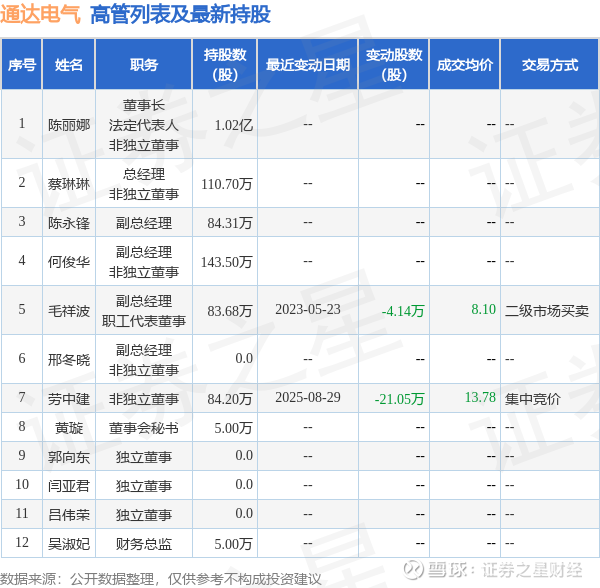Image resolution: width=600 pixels, height=588 pixels.
Task: Click the 143.50万 shareholding value
Action: [x=227, y=262]
